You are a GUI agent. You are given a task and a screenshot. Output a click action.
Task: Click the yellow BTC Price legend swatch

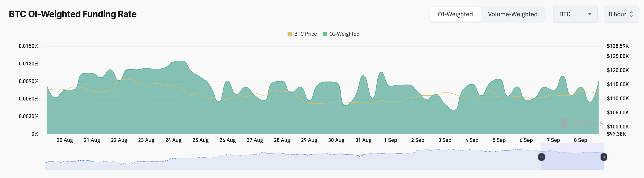290,34
